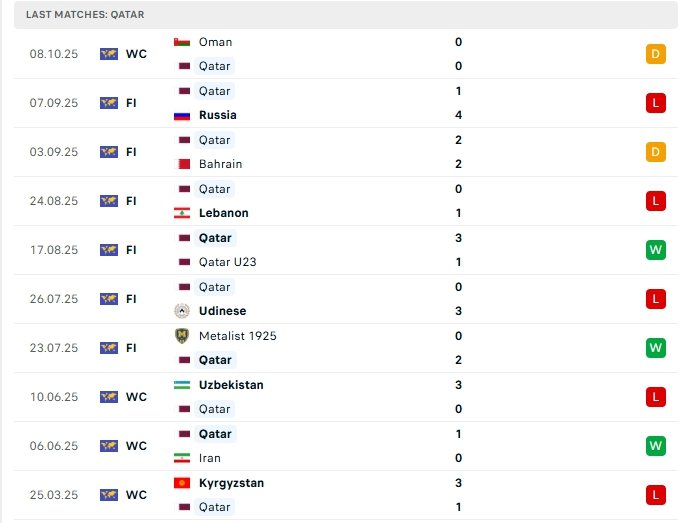Click the Kyrgyzstan flag icon
Screen dimensions: 690x523
(182, 483)
